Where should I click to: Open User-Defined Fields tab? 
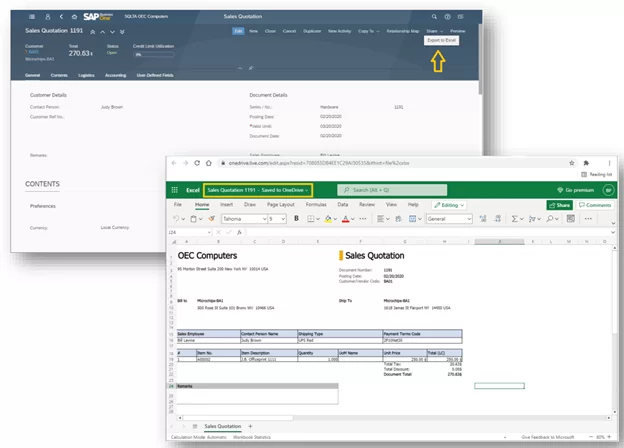[155, 75]
